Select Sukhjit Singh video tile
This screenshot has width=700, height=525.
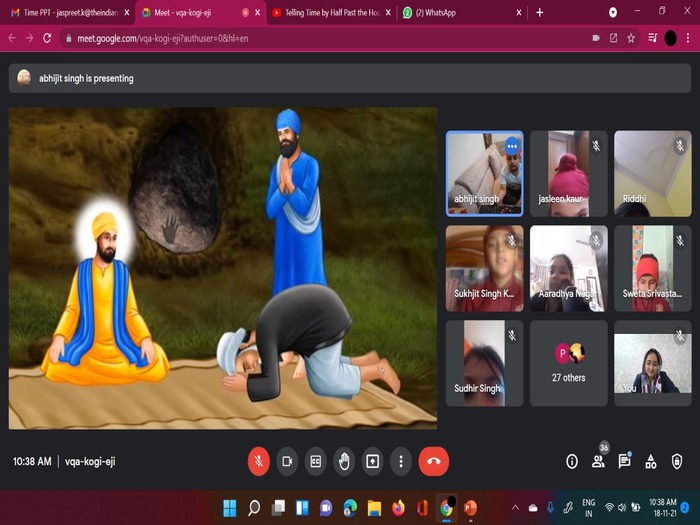[x=484, y=268]
